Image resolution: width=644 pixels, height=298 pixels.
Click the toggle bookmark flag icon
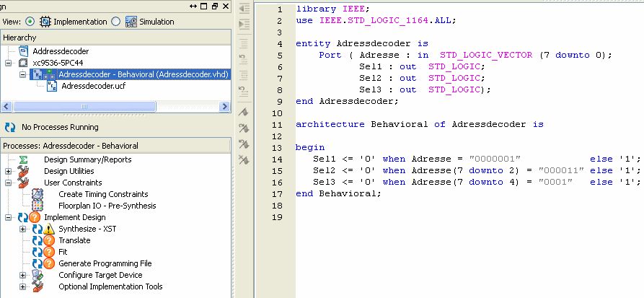point(244,113)
